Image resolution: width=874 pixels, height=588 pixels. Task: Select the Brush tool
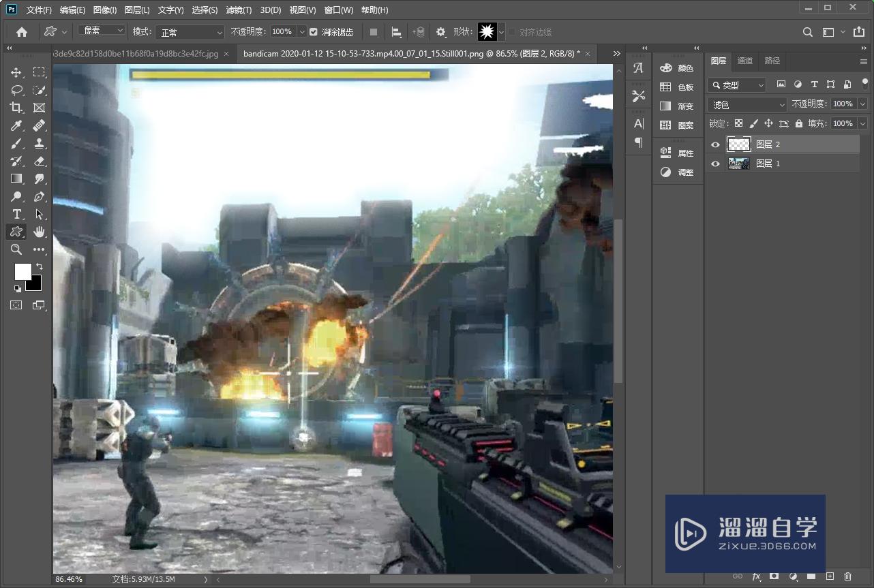tap(16, 143)
